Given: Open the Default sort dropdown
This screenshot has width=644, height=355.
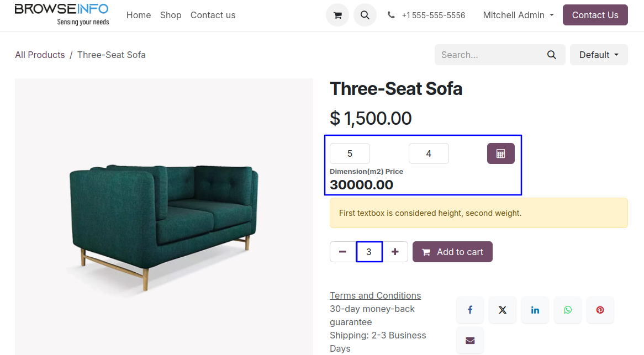Looking at the screenshot, I should 599,55.
